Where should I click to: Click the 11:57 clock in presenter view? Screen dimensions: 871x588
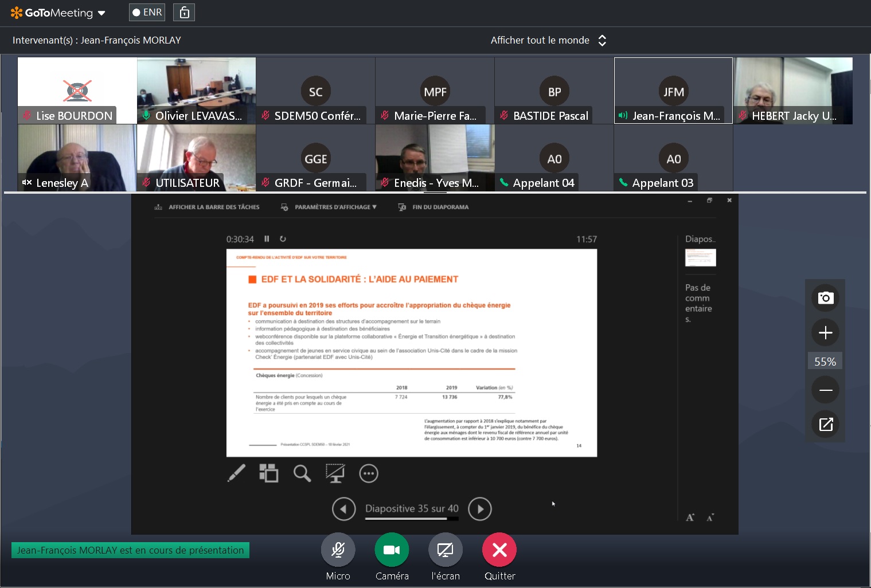click(587, 239)
